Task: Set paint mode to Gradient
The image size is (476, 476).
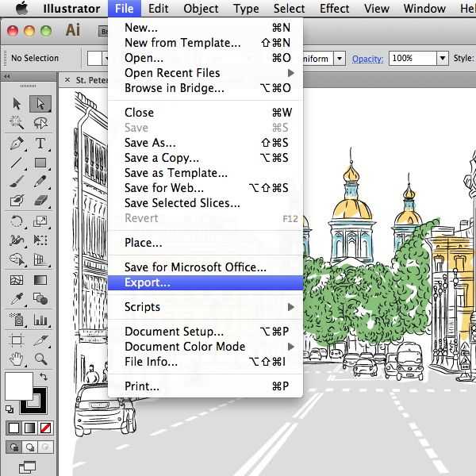Action: [30, 428]
